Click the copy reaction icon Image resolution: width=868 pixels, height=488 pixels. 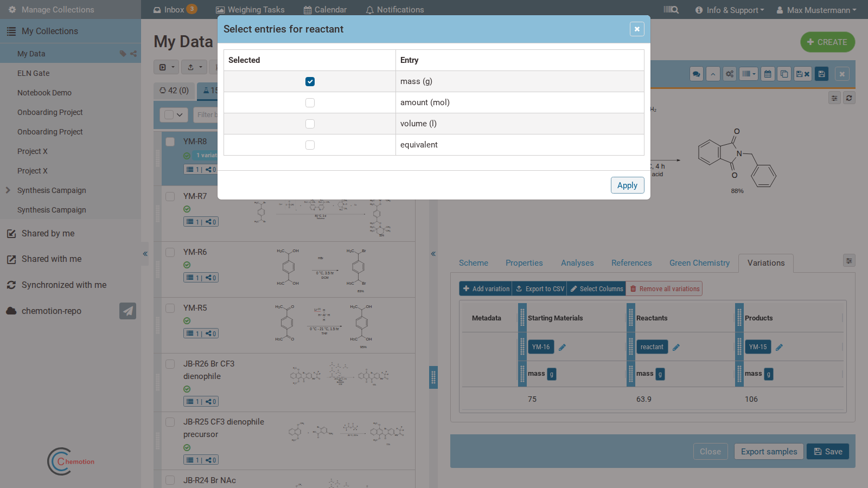click(784, 74)
